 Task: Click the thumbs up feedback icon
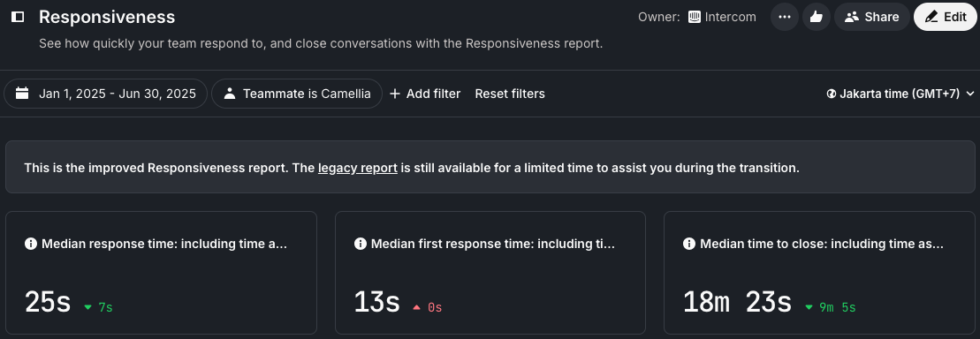pyautogui.click(x=817, y=17)
